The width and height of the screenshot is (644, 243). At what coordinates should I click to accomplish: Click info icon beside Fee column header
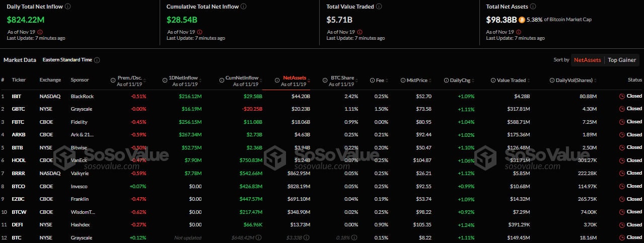[x=372, y=80]
